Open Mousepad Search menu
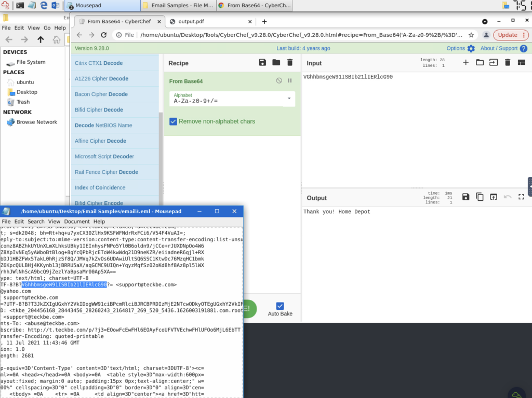The width and height of the screenshot is (532, 398). 36,222
